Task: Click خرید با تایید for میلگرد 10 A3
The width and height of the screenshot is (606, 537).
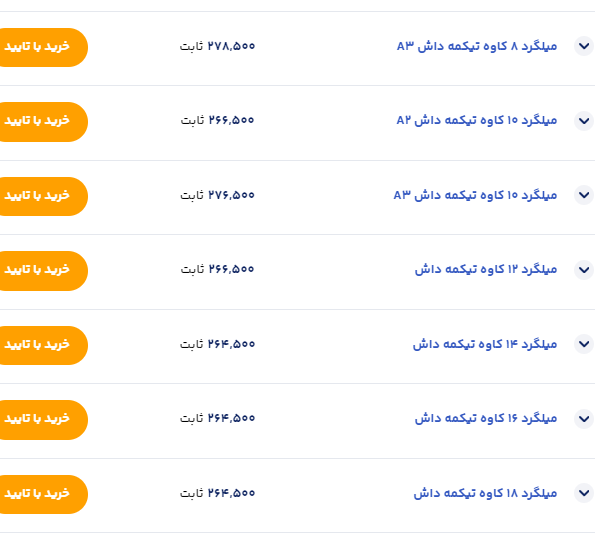Action: pyautogui.click(x=40, y=196)
